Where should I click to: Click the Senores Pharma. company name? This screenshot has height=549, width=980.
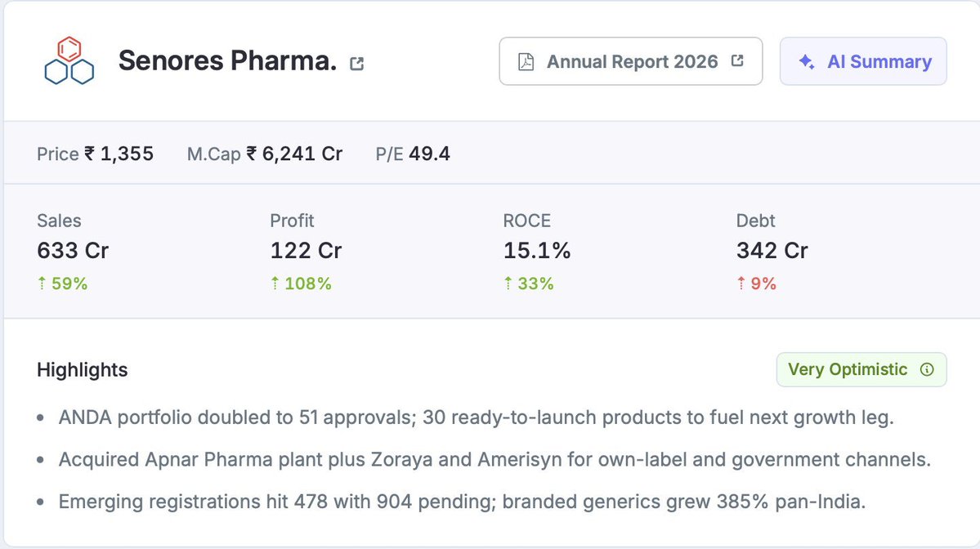pyautogui.click(x=227, y=60)
